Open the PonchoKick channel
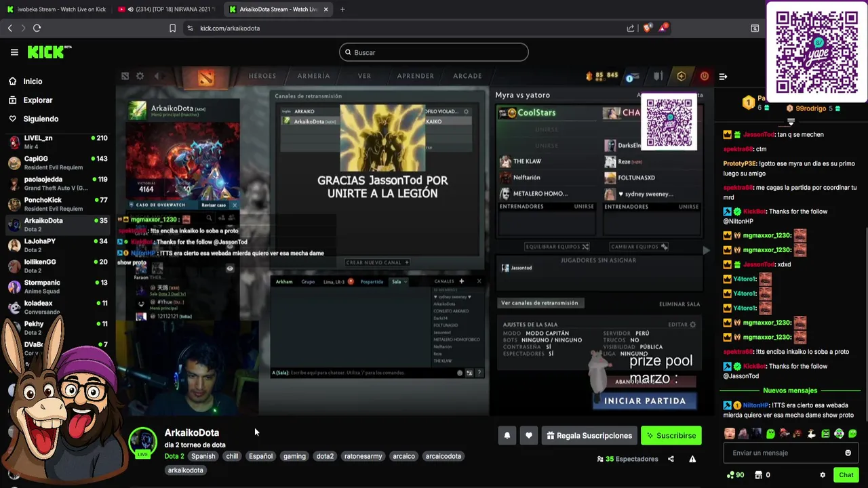This screenshot has height=488, width=868. (x=58, y=204)
